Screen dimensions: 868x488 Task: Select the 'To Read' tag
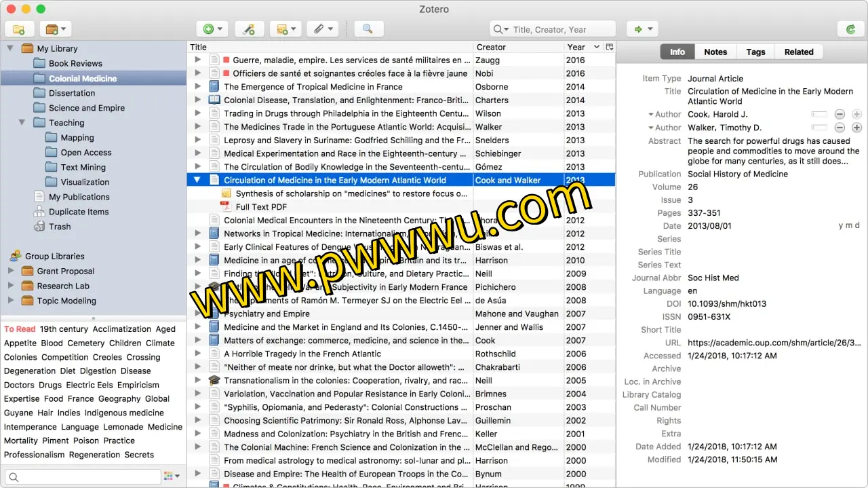20,329
